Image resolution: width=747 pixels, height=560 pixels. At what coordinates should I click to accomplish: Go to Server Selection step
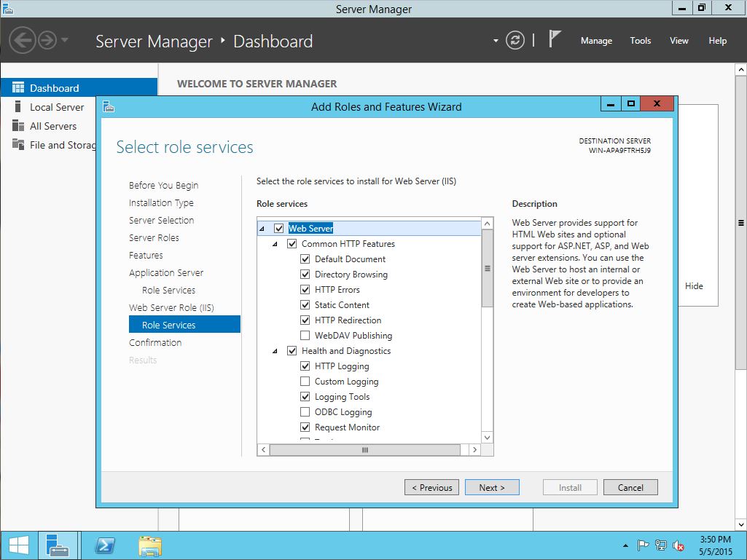161,220
